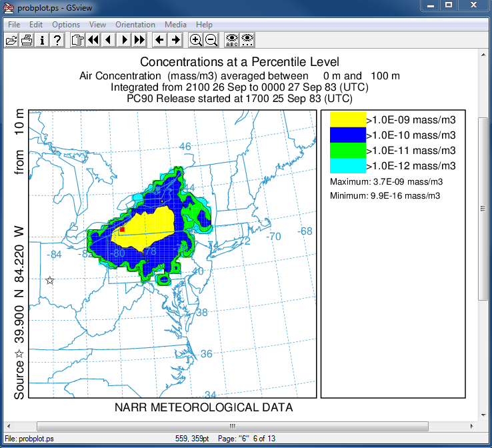Click the Help question mark icon

pos(57,40)
